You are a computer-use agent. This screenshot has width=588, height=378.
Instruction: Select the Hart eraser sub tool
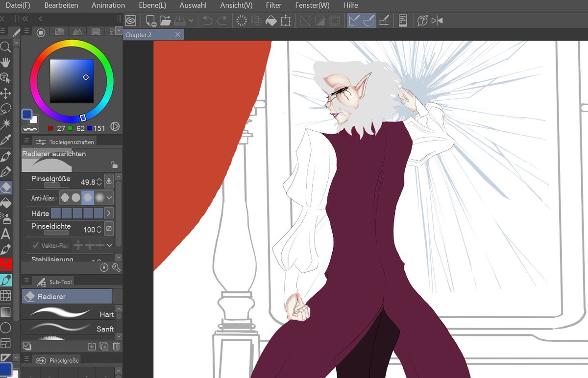click(68, 313)
